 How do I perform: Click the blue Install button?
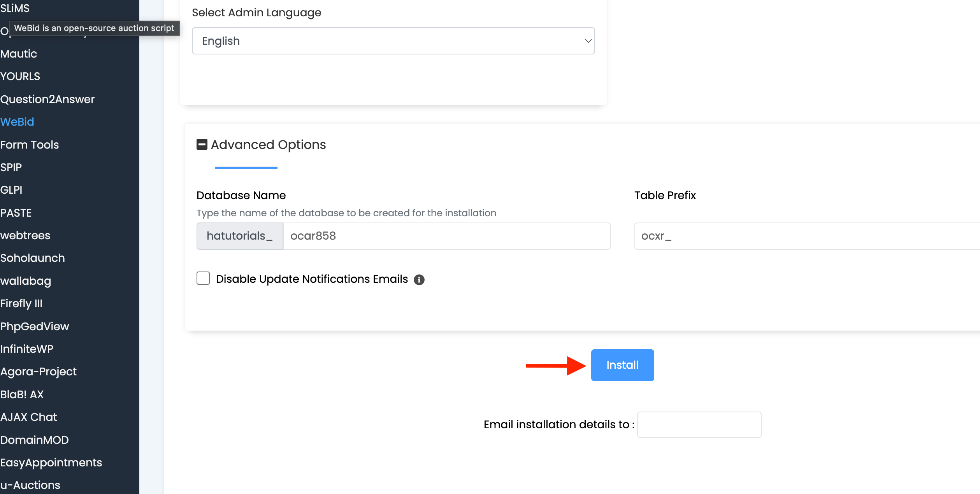(x=622, y=365)
